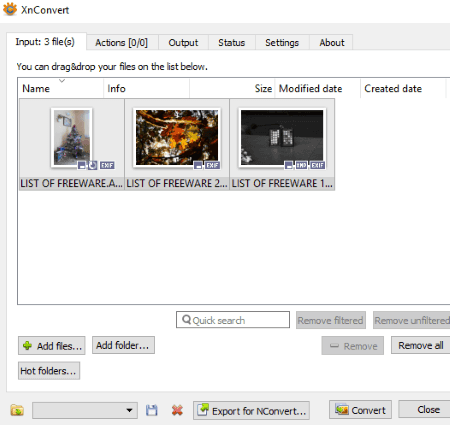Sort by Created date column header

[403, 89]
